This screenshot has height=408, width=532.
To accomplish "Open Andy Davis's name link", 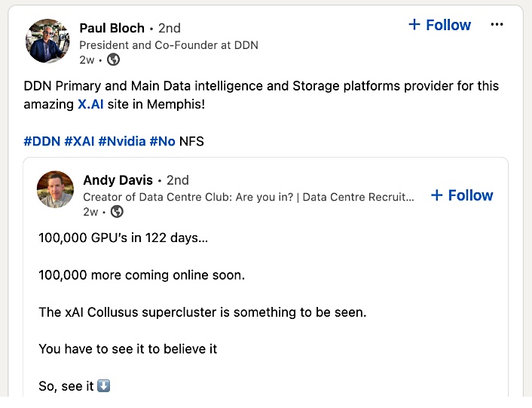I will [118, 180].
